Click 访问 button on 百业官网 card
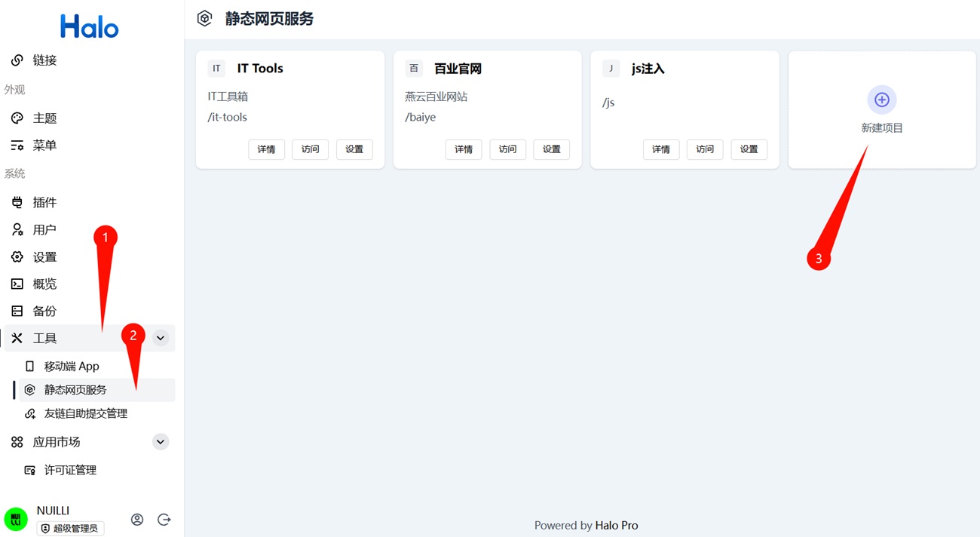This screenshot has height=537, width=980. pos(507,149)
